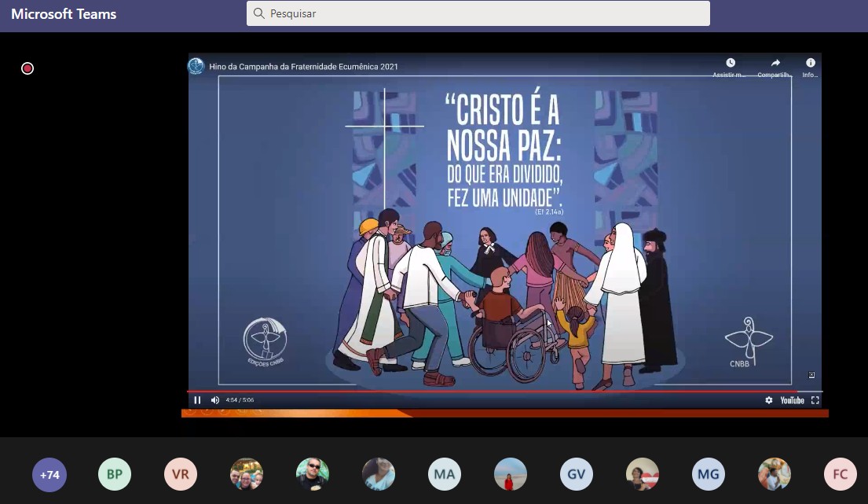Click the Watch Later clock icon
This screenshot has width=868, height=504.
730,64
